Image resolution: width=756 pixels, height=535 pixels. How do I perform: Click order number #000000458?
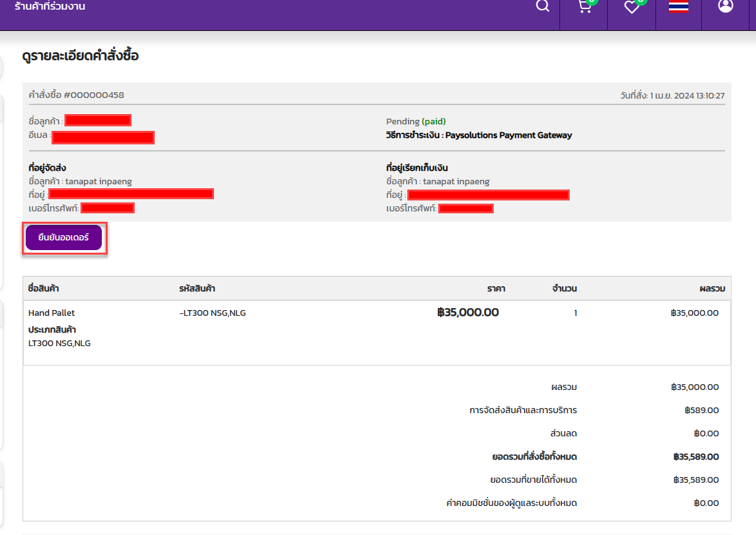(93, 95)
